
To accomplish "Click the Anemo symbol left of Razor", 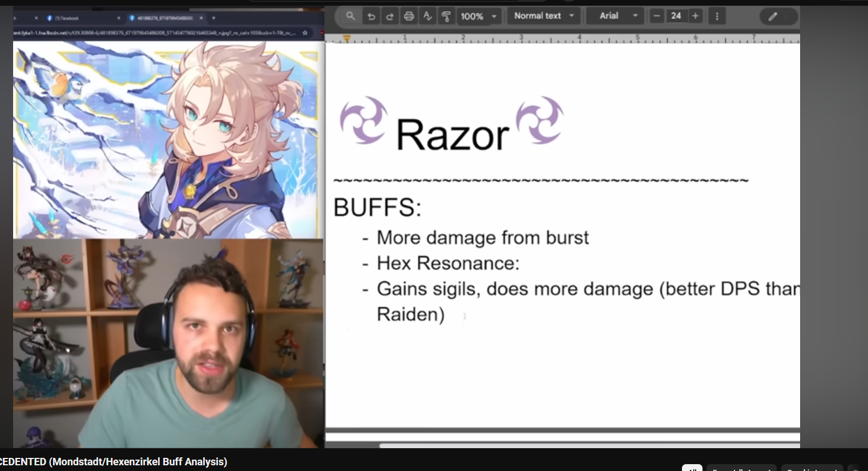I will (364, 120).
